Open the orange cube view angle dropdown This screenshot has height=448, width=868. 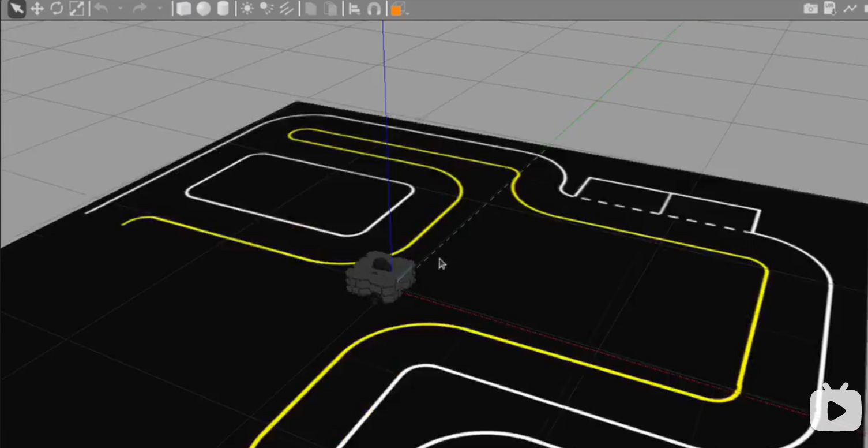[x=399, y=9]
